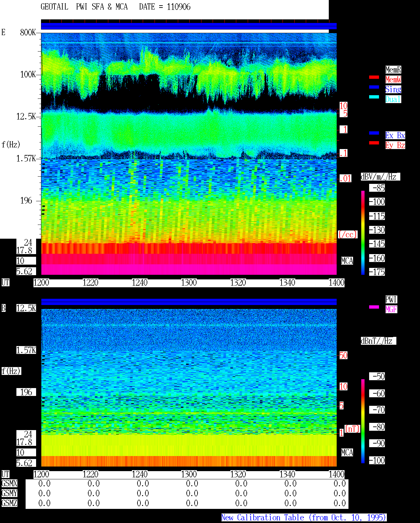
Task: Click the [nT] field axis label
Action: click(352, 429)
